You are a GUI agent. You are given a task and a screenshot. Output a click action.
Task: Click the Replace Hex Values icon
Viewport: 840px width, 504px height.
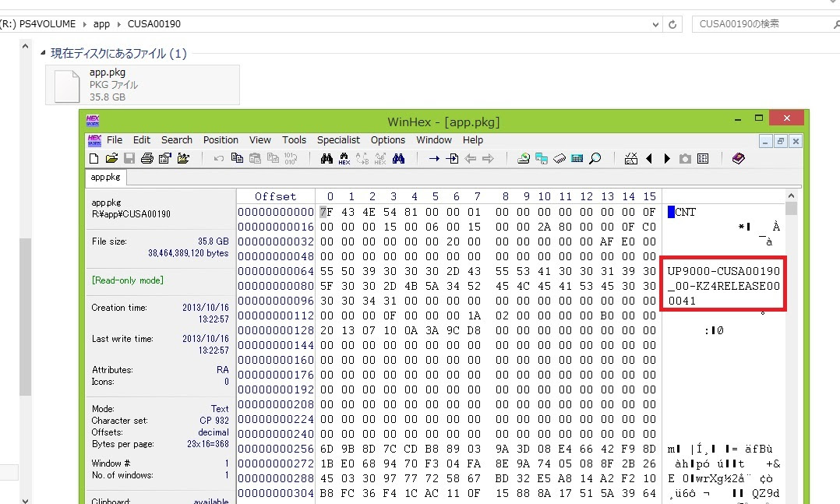380,159
